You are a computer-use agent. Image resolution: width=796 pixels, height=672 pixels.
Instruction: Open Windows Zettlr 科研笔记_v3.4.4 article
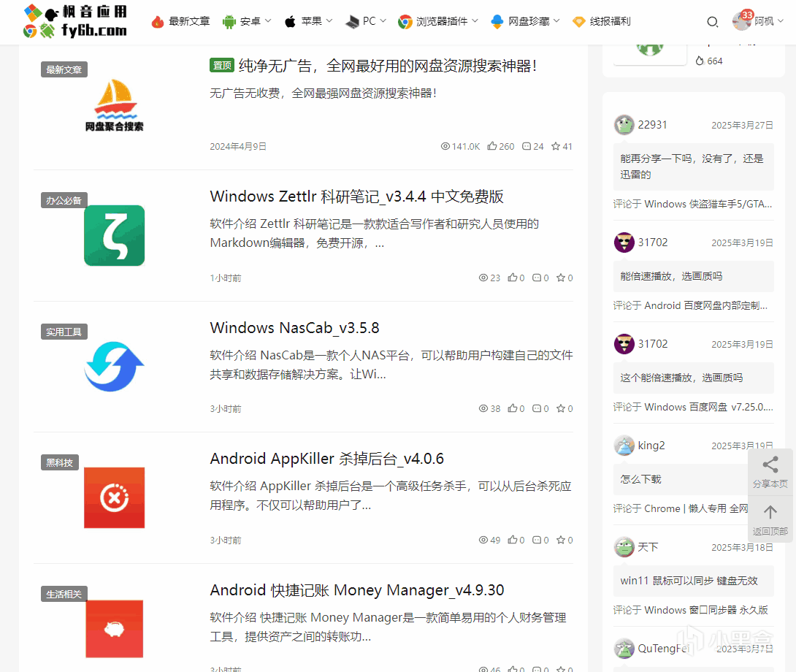click(x=356, y=196)
